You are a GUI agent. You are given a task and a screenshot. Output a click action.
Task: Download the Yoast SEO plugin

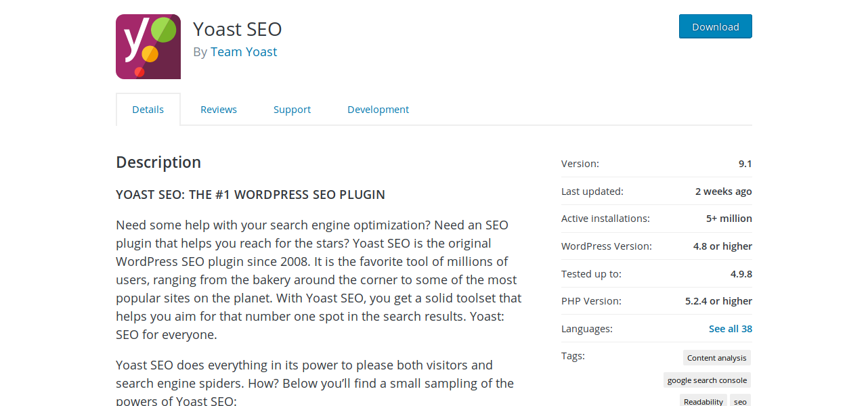coord(716,26)
